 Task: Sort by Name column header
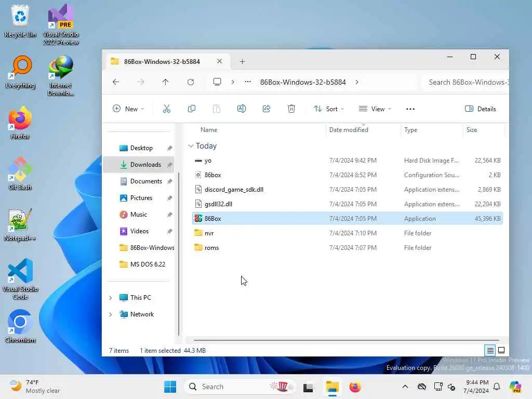tap(209, 129)
